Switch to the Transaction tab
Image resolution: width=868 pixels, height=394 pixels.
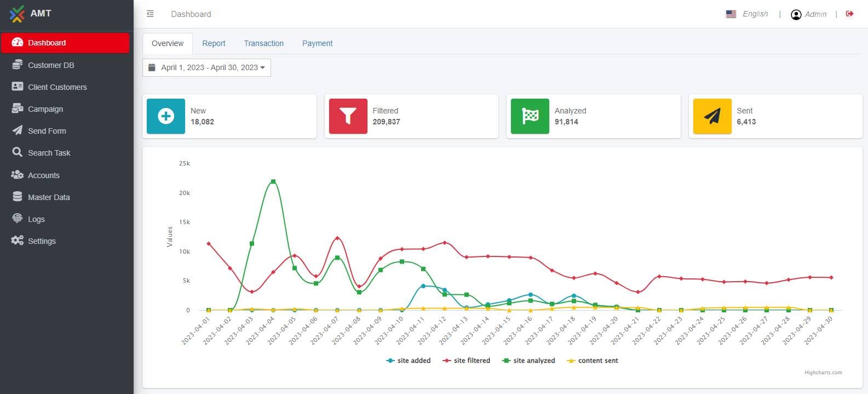tap(264, 43)
